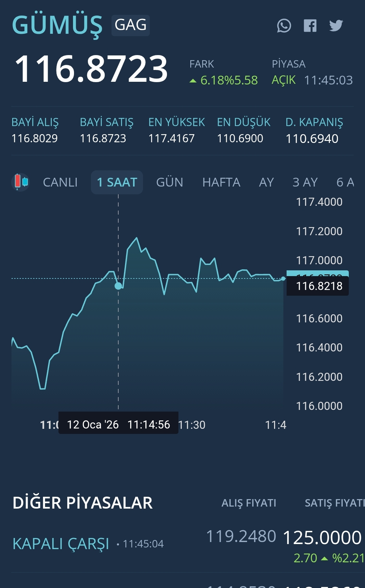This screenshot has height=588, width=365.
Task: Tap the ALIŞ FIYATI column header
Action: click(249, 503)
